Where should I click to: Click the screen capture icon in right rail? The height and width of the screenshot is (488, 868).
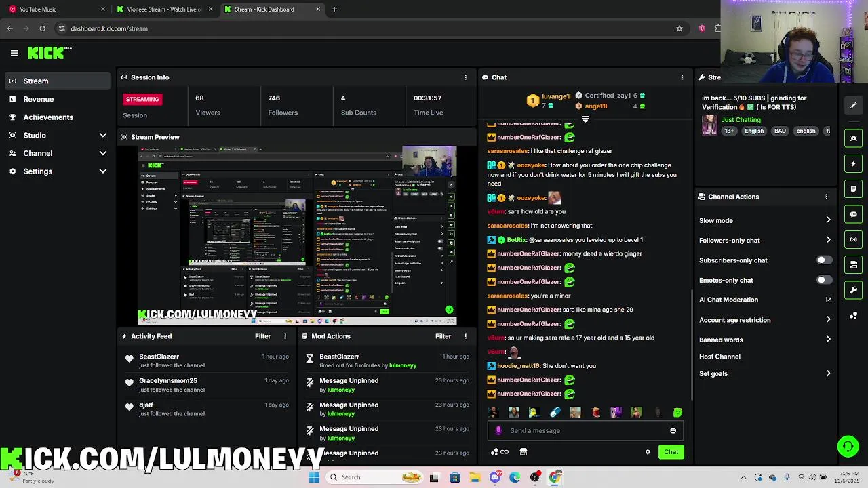[853, 138]
